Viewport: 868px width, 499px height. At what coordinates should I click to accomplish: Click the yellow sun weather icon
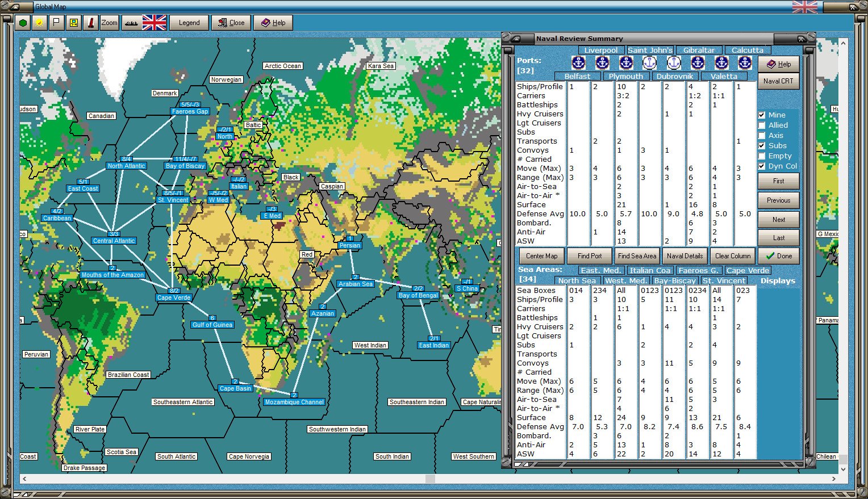(x=39, y=23)
